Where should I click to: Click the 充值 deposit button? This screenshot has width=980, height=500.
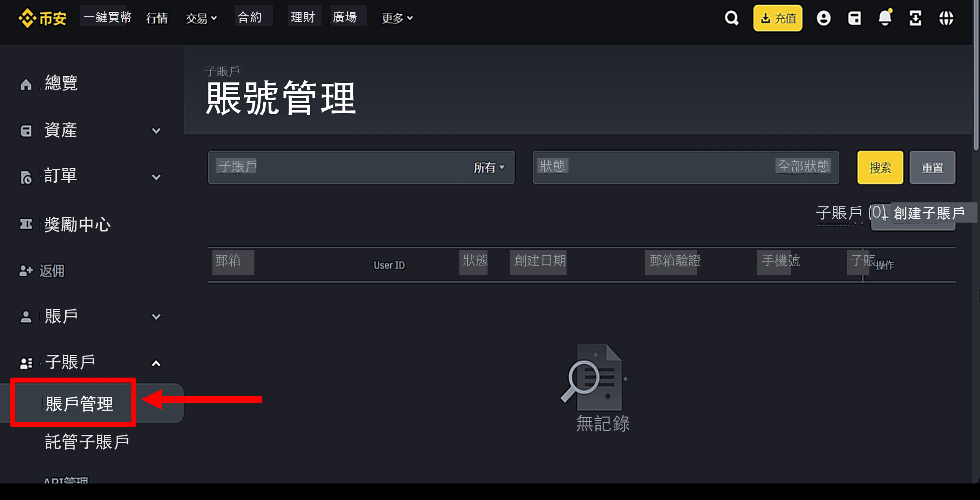pyautogui.click(x=777, y=18)
